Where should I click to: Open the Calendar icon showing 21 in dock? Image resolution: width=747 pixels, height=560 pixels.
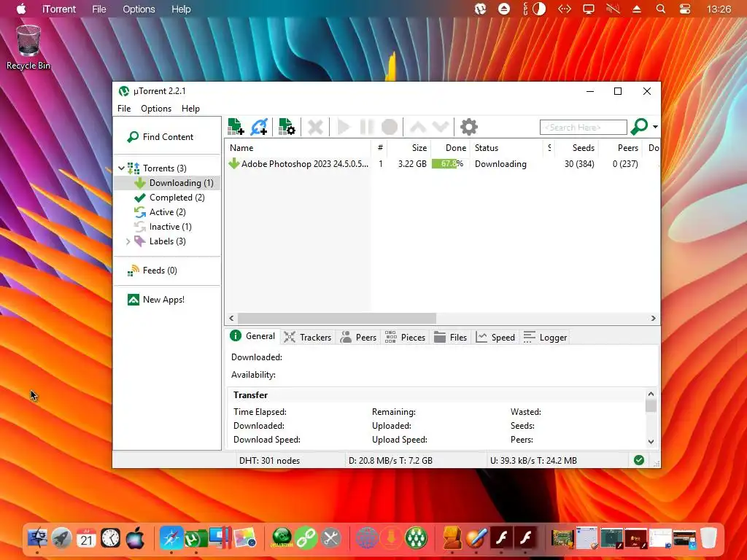pos(86,538)
